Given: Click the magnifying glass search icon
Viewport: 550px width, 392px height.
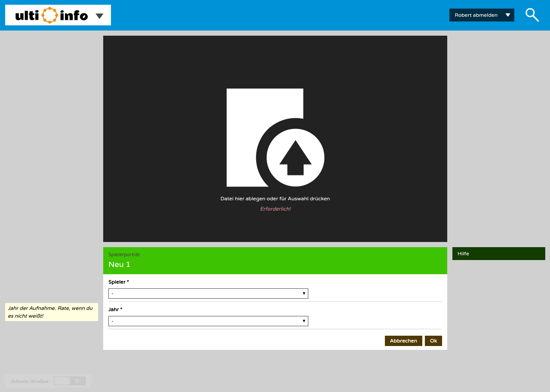Looking at the screenshot, I should tap(532, 15).
